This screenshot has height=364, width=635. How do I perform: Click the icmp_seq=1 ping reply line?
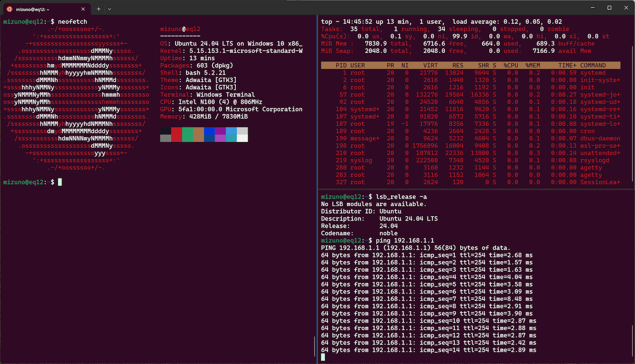click(x=427, y=255)
